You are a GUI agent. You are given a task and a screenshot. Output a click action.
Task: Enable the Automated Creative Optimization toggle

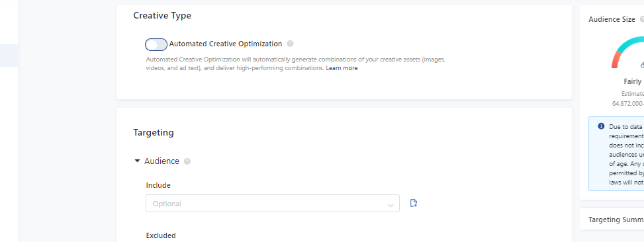point(156,44)
